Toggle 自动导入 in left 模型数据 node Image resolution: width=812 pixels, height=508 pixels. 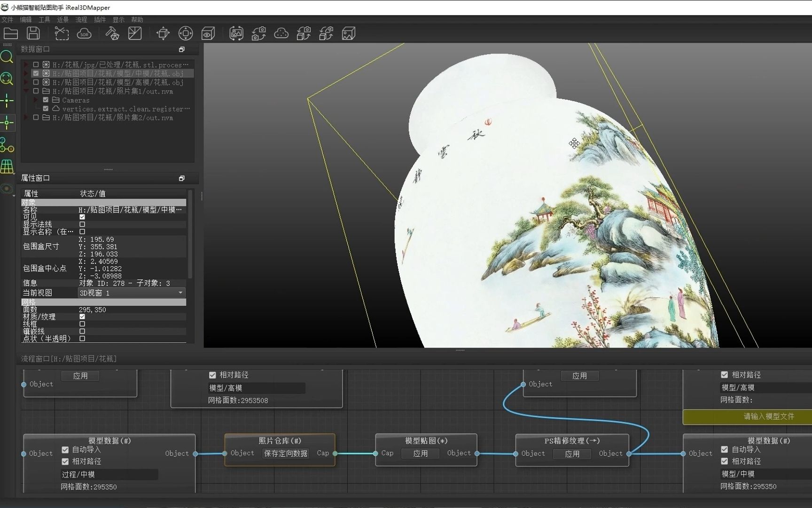pos(65,450)
